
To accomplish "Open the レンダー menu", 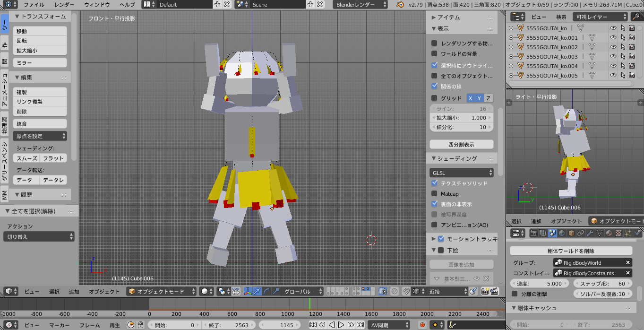I will pyautogui.click(x=64, y=5).
